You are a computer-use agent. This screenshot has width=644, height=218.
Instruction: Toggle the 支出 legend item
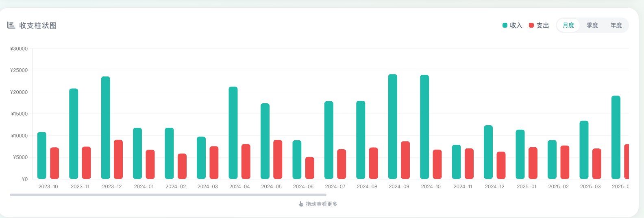tap(539, 25)
